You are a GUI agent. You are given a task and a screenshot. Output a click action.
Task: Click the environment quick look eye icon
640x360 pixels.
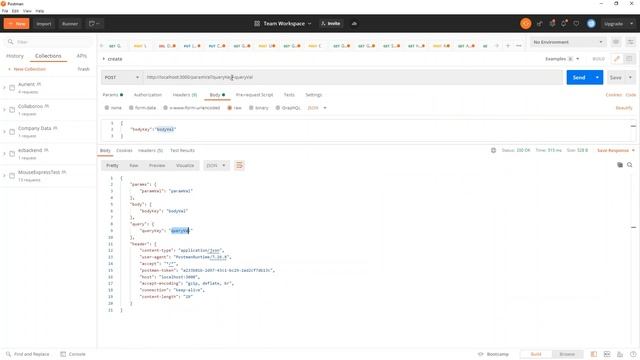[x=616, y=42]
